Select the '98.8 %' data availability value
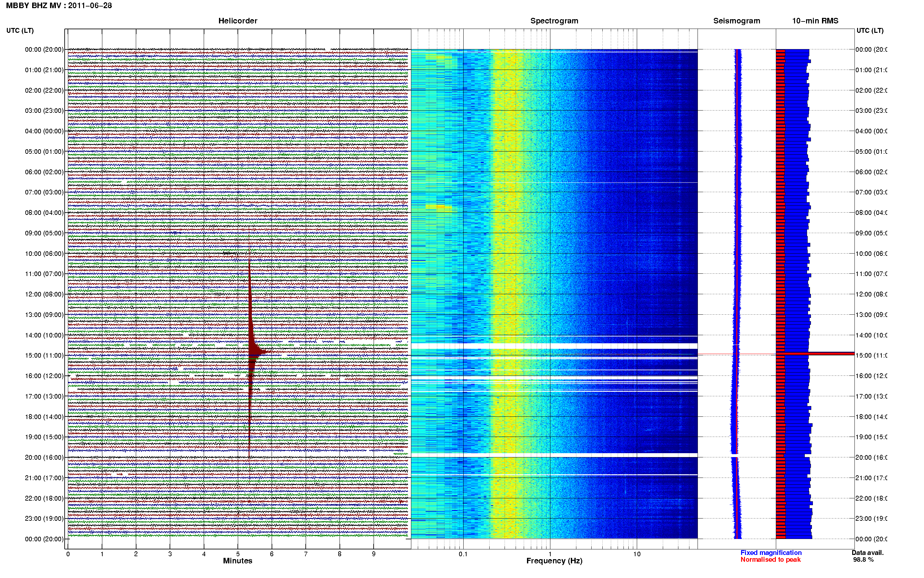The image size is (924, 578). click(x=863, y=560)
